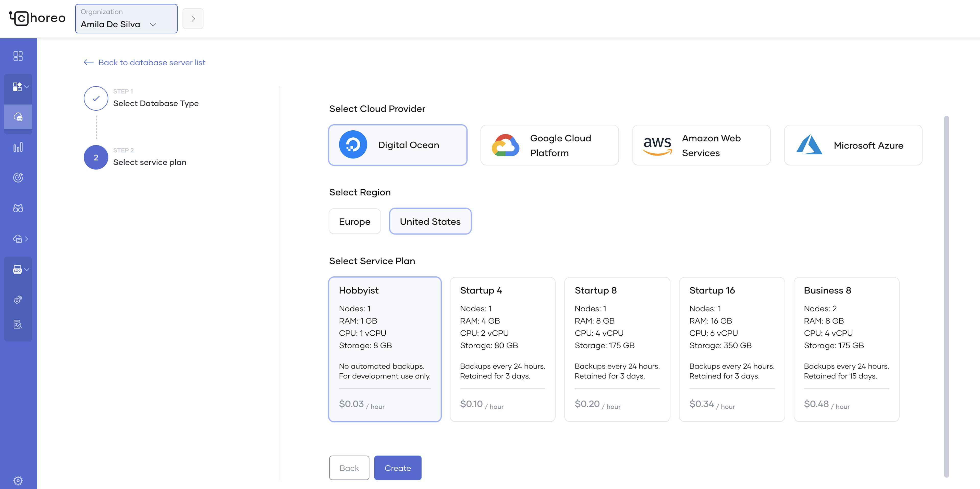The image size is (980, 489).
Task: Open the cloud database icon in sidebar
Action: [x=18, y=117]
